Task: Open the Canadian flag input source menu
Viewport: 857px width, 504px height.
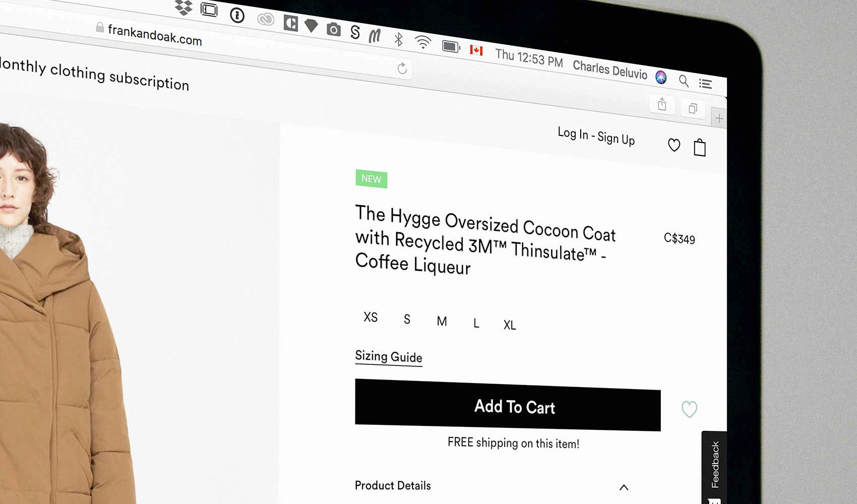Action: (x=476, y=50)
